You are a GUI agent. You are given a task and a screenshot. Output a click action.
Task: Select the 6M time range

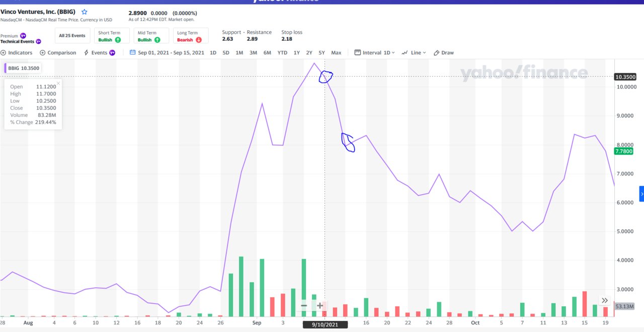pos(267,52)
